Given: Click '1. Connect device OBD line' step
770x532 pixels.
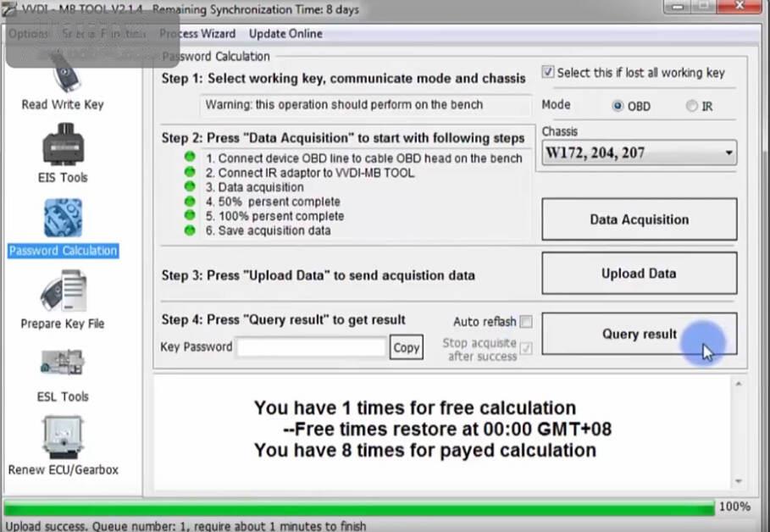Looking at the screenshot, I should tap(364, 158).
